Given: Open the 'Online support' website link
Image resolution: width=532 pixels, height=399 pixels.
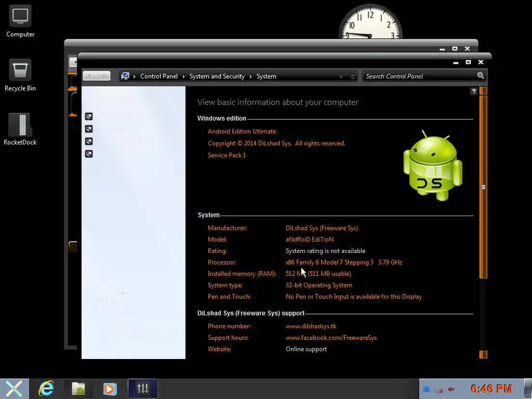Looking at the screenshot, I should (306, 349).
